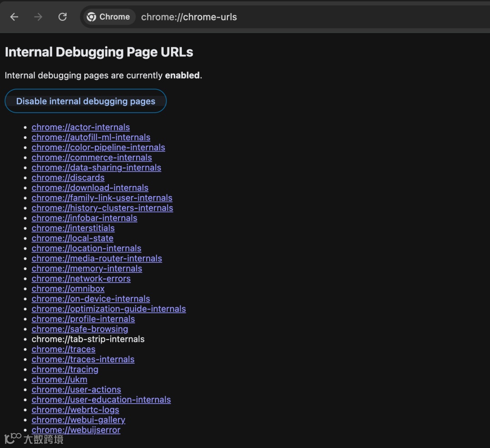Open chrome://actor-internals link
The image size is (490, 448).
[81, 127]
